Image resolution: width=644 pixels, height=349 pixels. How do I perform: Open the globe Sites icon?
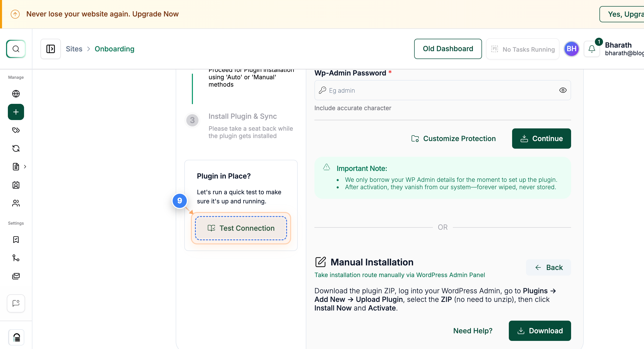(x=16, y=94)
